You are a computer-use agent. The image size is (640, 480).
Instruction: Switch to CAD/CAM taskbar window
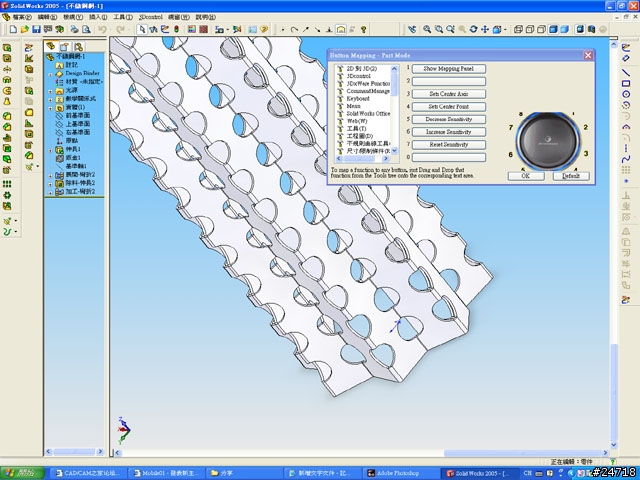(89, 473)
